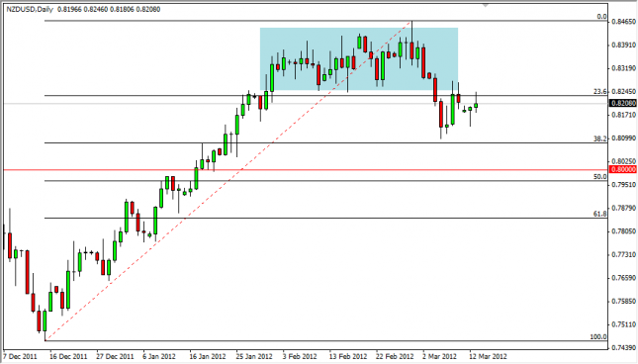The width and height of the screenshot is (638, 364).
Task: Select the Fibonacci 38.2 level label
Action: point(599,138)
